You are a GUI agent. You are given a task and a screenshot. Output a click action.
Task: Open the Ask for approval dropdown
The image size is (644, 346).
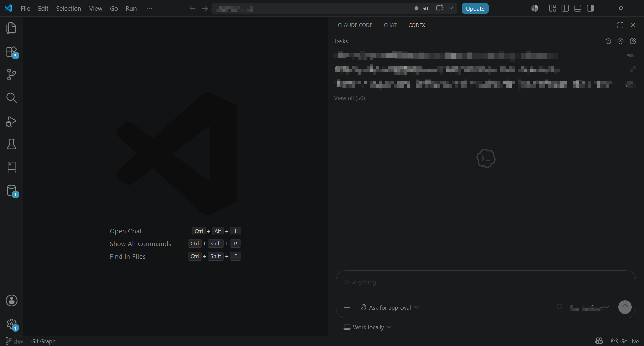[x=389, y=307]
